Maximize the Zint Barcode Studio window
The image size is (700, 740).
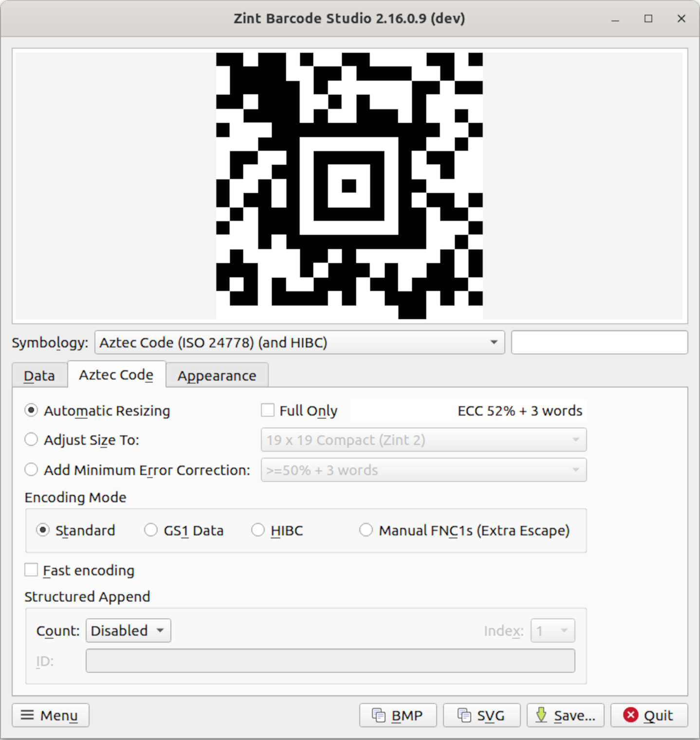tap(648, 18)
